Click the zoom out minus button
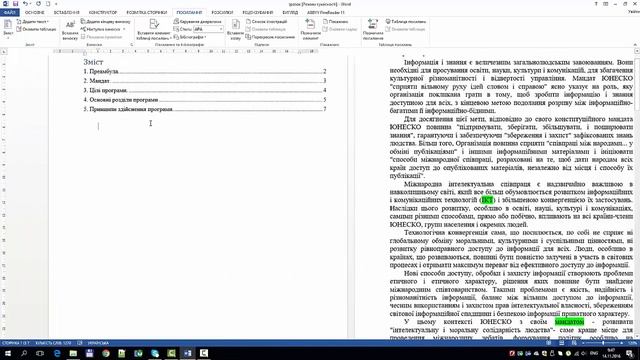The height and width of the screenshot is (360, 640). [583, 343]
